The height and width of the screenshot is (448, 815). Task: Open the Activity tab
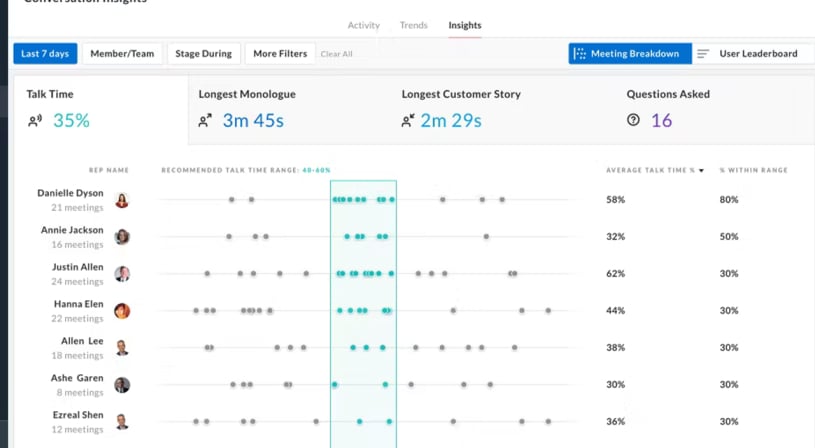[x=363, y=25]
